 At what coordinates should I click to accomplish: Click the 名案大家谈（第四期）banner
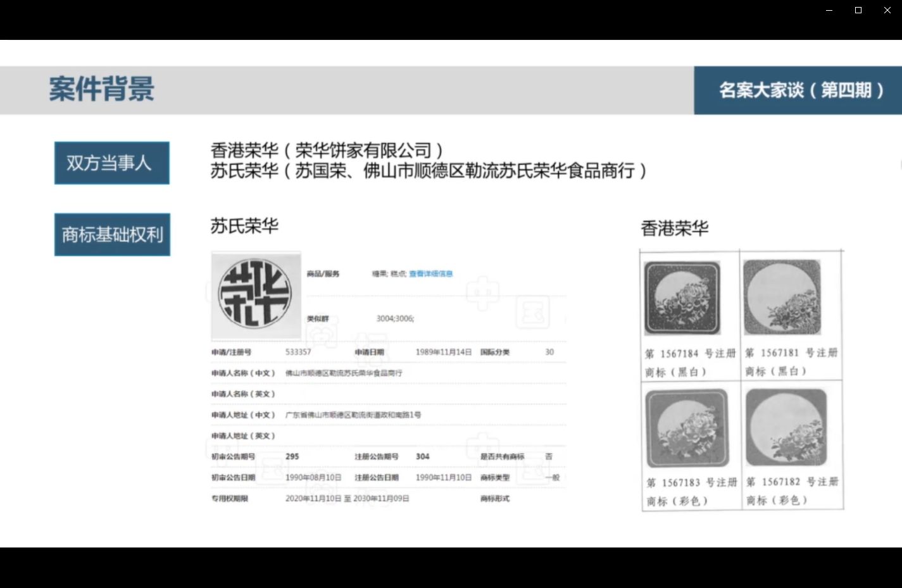pyautogui.click(x=798, y=91)
